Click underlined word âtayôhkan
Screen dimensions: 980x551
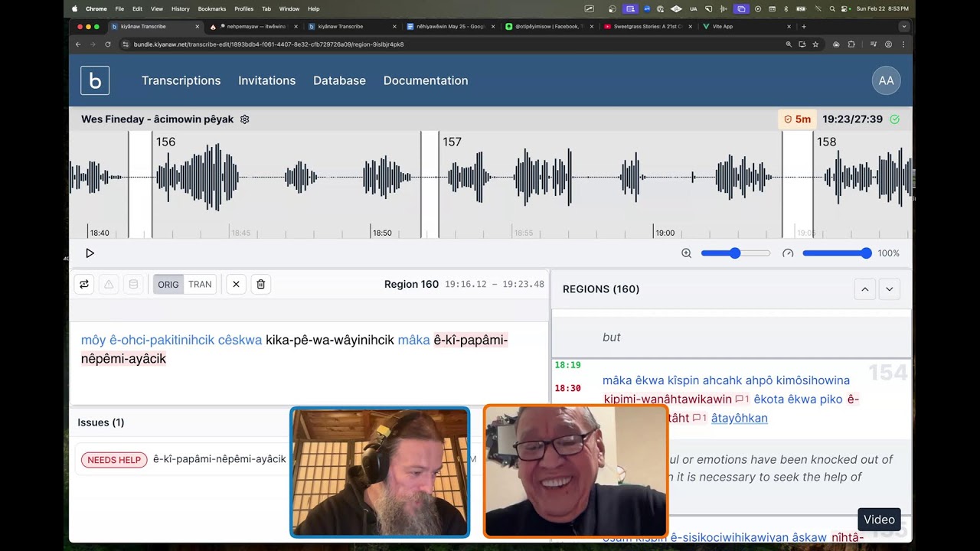pyautogui.click(x=740, y=418)
